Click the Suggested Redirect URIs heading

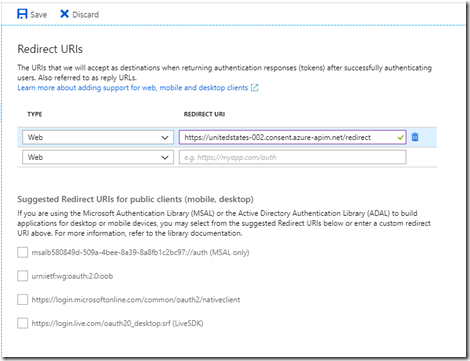(x=135, y=199)
